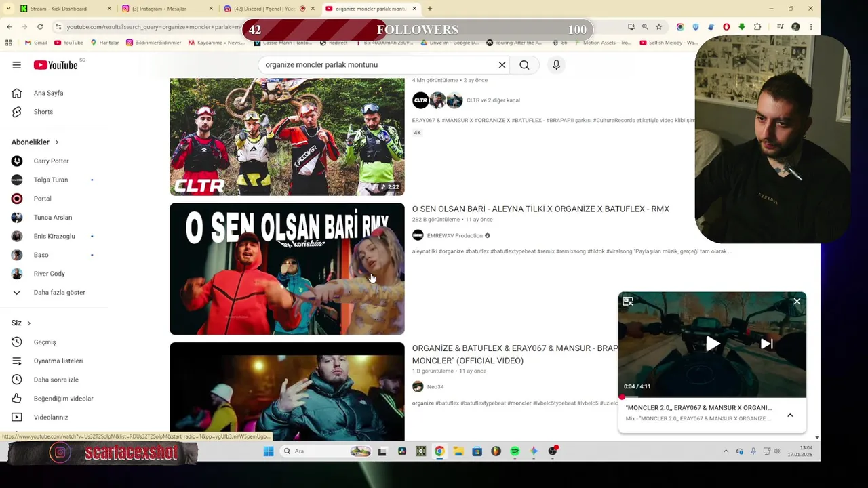Expand the Abonelikler section chevron
Screen dimensions: 868x488
coord(56,142)
